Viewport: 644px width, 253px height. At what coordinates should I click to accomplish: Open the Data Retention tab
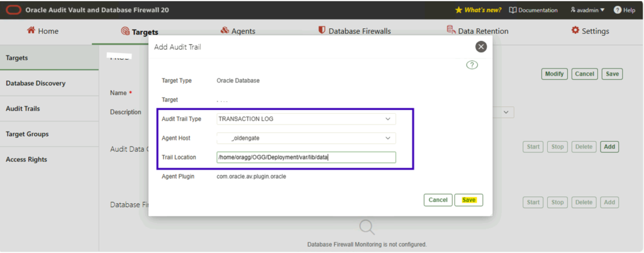[478, 31]
